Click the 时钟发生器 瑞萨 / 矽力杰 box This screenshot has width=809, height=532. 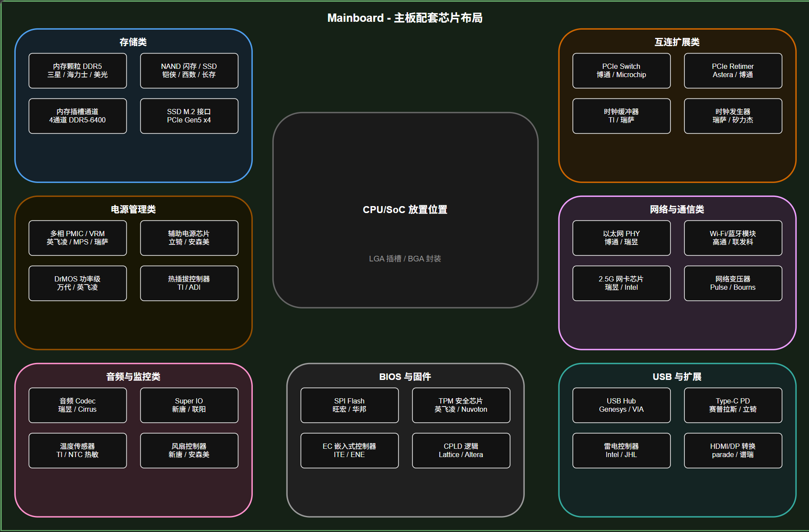click(x=733, y=116)
